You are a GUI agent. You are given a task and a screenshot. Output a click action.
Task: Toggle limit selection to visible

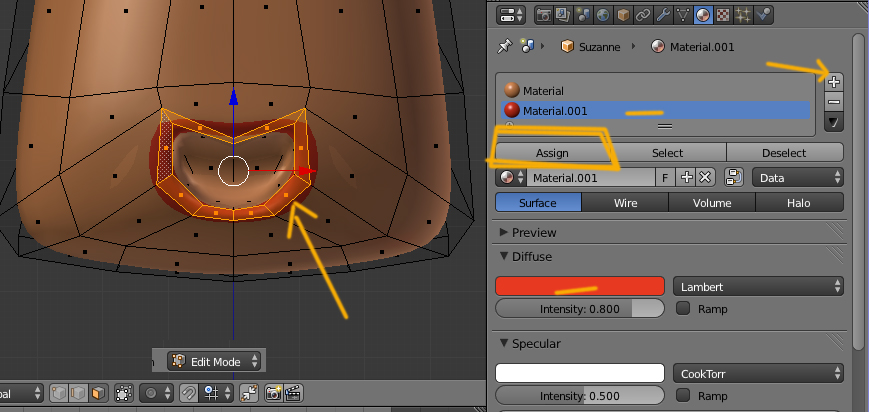pos(124,394)
